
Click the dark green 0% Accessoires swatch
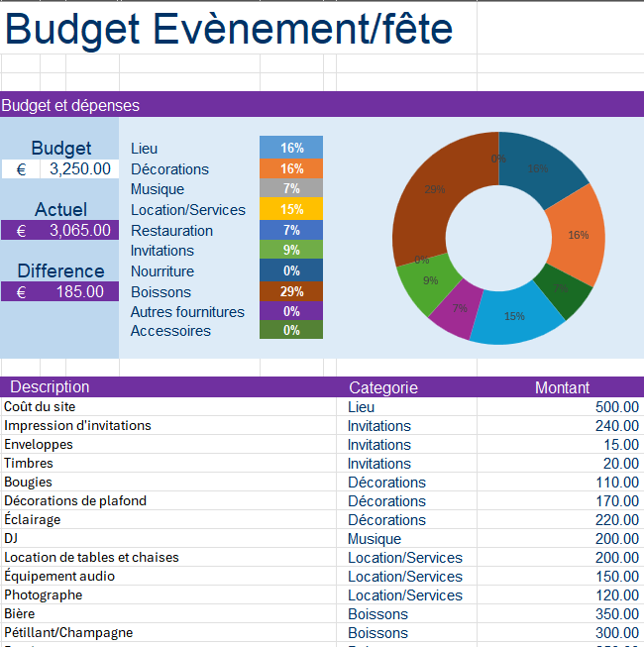[291, 330]
